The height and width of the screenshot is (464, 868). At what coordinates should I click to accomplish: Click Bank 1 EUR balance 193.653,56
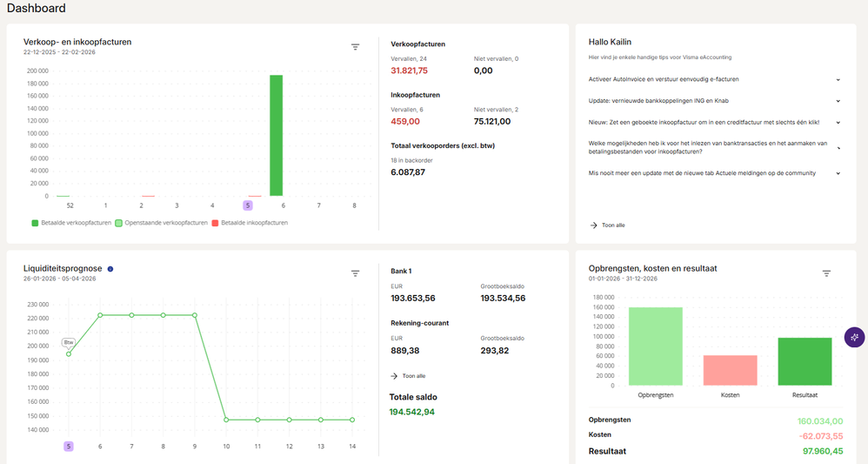tap(413, 299)
